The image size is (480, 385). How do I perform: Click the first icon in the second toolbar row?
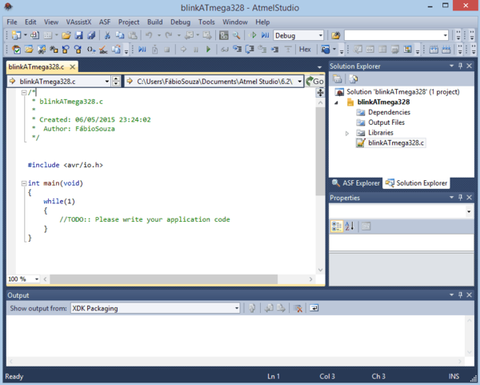(16, 49)
